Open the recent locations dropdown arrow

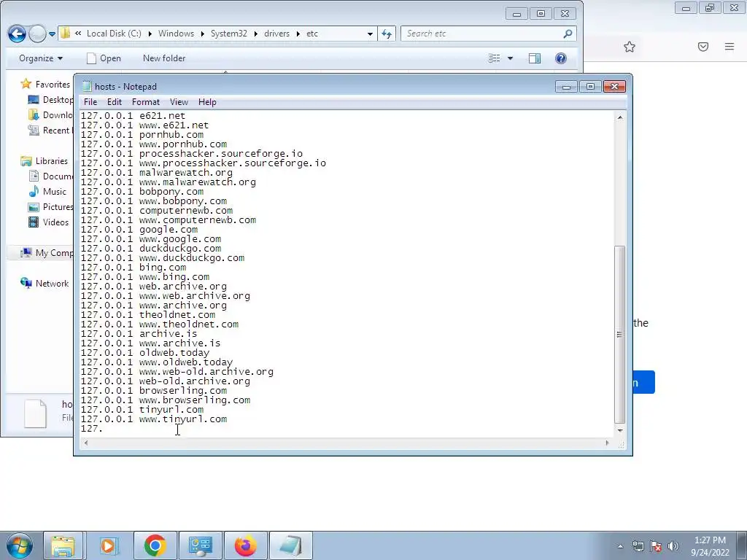pyautogui.click(x=52, y=34)
